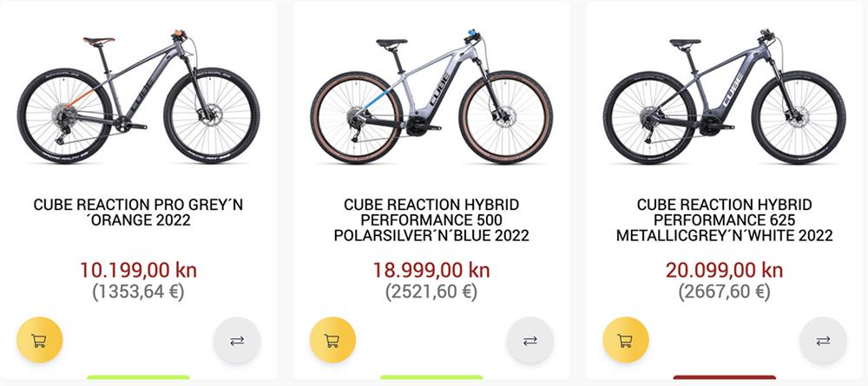The height and width of the screenshot is (386, 868).
Task: Add Hybrid Performance 625 bike to cart
Action: pyautogui.click(x=626, y=340)
